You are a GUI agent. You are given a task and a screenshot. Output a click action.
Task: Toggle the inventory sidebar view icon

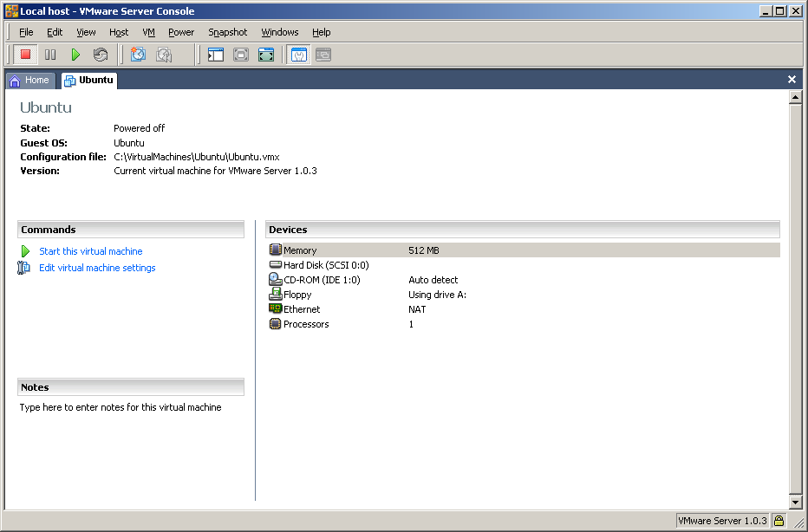pos(216,55)
